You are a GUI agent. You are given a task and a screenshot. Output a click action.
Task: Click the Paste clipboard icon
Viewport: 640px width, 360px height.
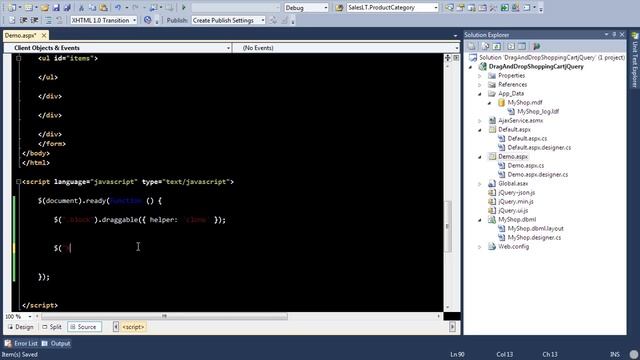(104, 7)
